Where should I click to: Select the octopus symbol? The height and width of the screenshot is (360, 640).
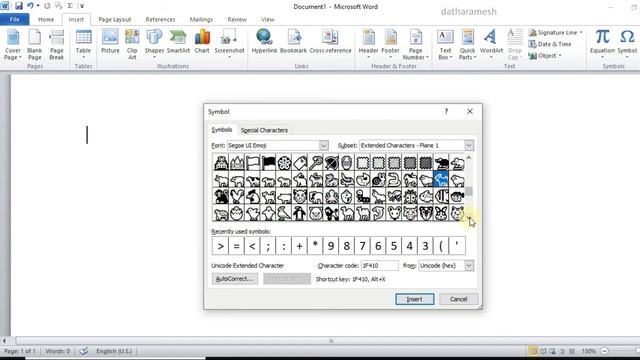coord(331,196)
